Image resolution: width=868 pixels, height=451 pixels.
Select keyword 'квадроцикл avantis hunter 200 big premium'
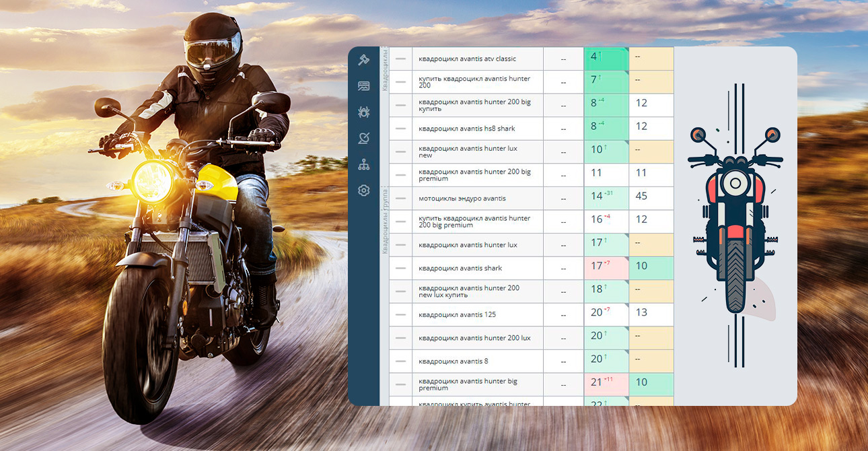click(474, 175)
